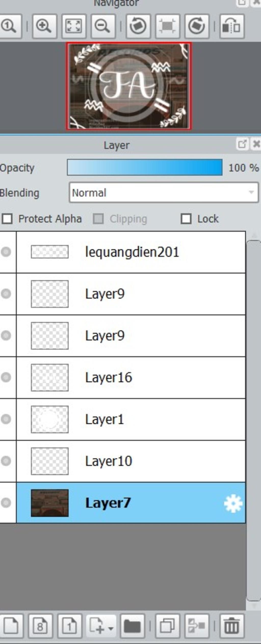Screen dimensions: 261x644
Task: Adjust the layer Opacity slider
Action: [145, 167]
